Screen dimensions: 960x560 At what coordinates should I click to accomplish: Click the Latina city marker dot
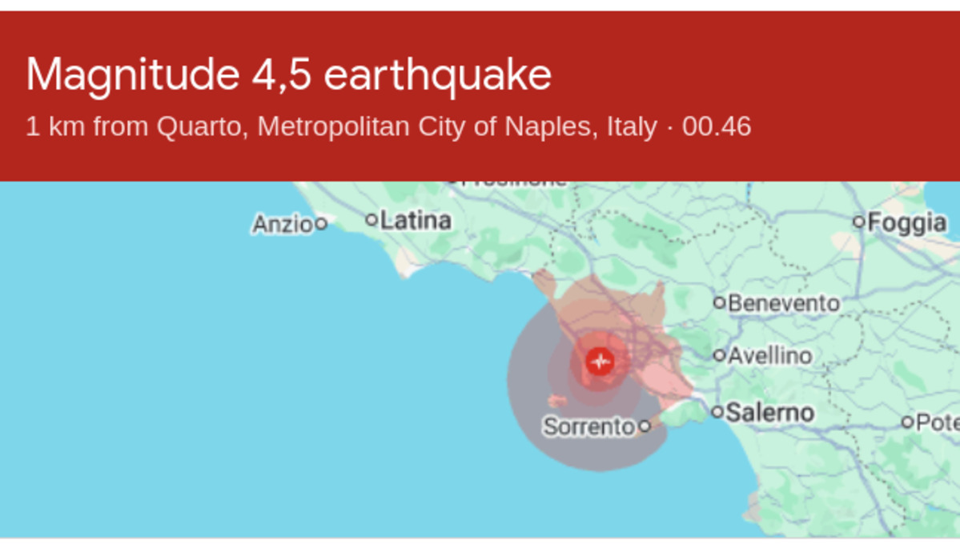pos(371,219)
